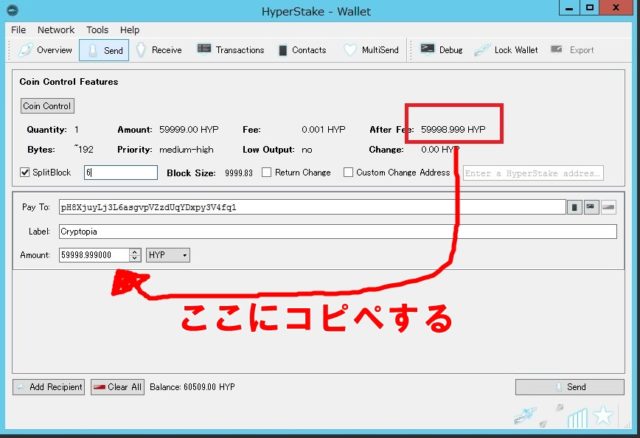Click the window system menu icon

[13, 9]
